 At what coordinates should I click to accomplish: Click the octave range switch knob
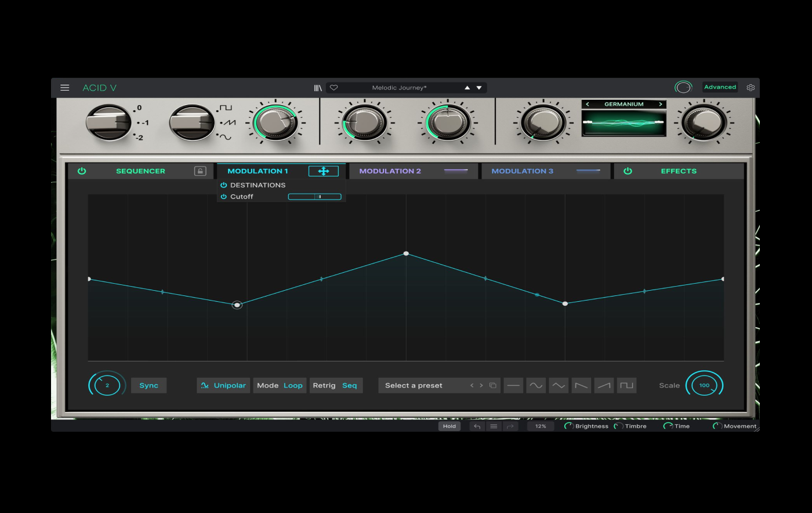[108, 122]
